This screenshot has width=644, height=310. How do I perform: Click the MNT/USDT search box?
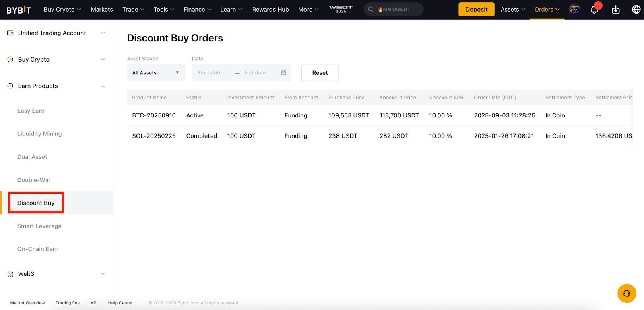pyautogui.click(x=394, y=10)
